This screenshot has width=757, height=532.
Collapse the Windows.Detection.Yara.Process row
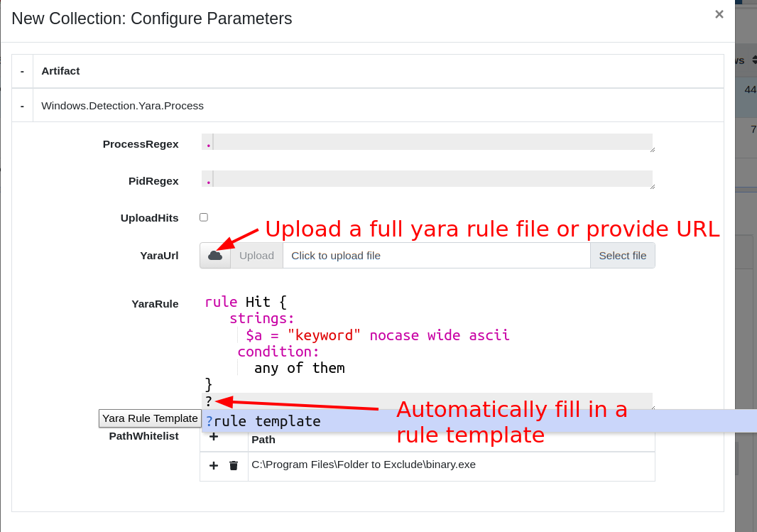(x=22, y=105)
